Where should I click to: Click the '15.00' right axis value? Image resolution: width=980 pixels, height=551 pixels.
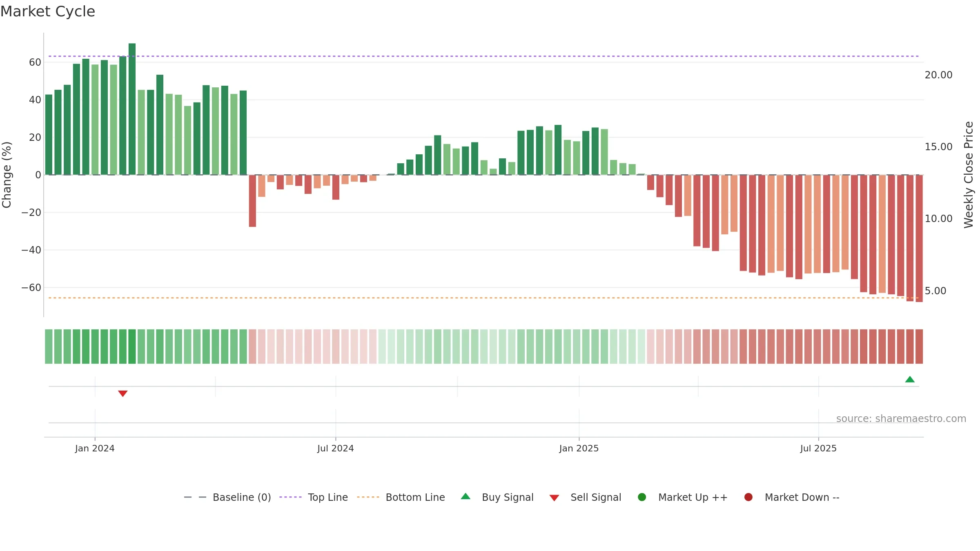click(x=938, y=147)
